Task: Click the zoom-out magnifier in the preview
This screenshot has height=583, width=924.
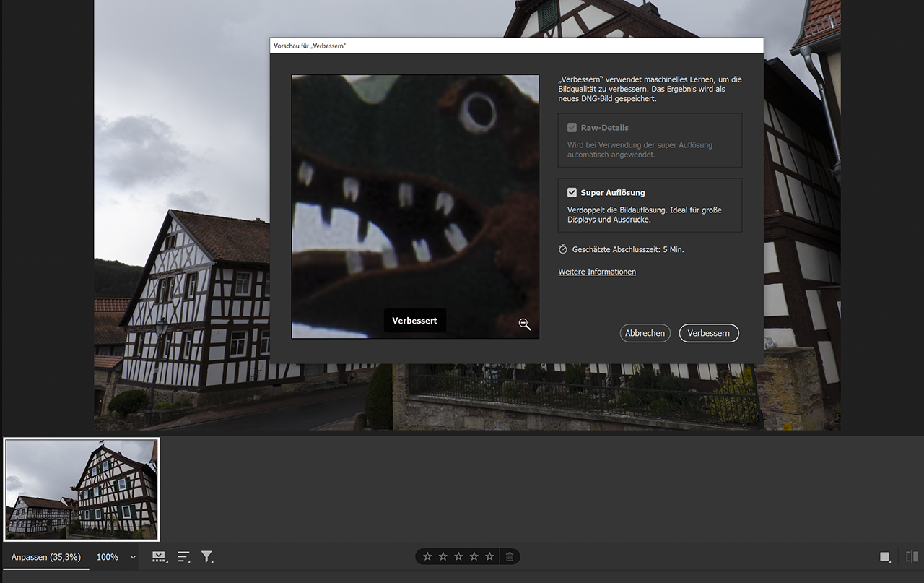Action: point(525,324)
